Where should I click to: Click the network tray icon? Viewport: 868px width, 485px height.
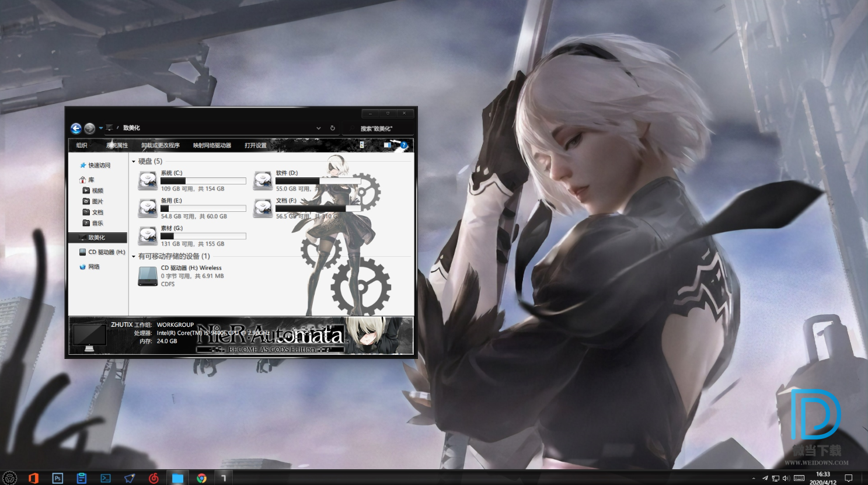(775, 479)
